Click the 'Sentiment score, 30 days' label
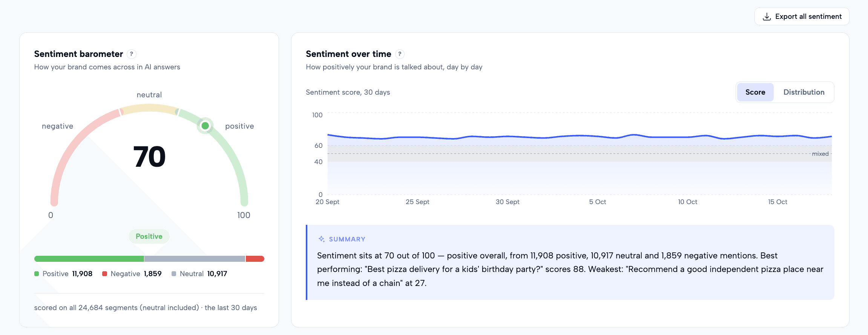 pos(348,92)
